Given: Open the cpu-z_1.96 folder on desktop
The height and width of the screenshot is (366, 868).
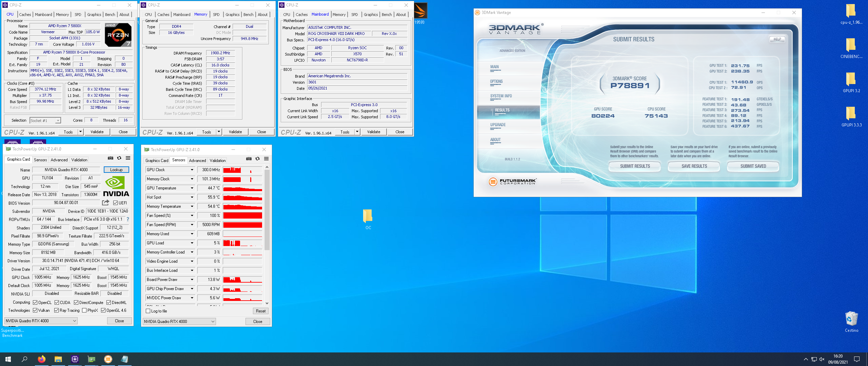Looking at the screenshot, I should click(x=851, y=14).
